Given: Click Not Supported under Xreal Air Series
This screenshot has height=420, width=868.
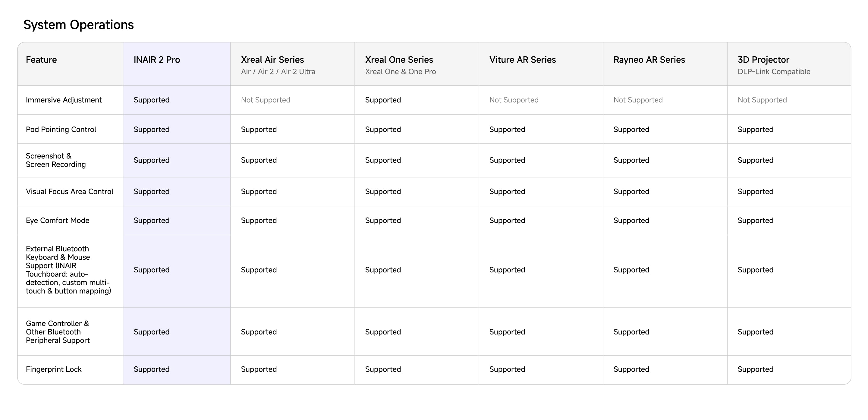Looking at the screenshot, I should [266, 100].
